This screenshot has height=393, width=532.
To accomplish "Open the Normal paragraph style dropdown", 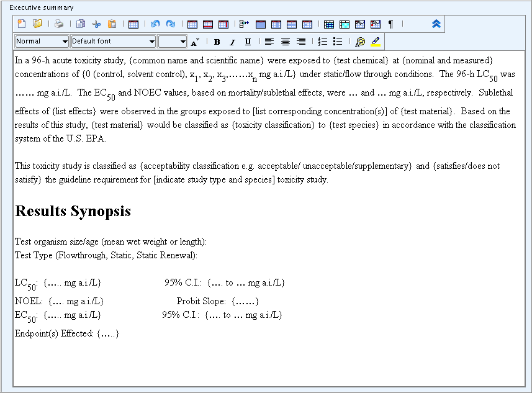I will pyautogui.click(x=42, y=42).
